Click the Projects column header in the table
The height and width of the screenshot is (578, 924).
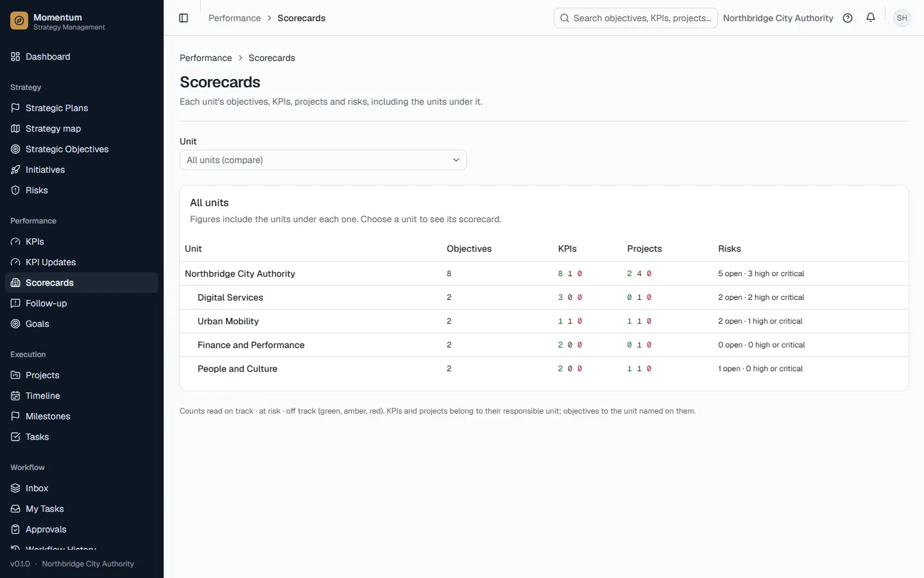click(x=644, y=249)
